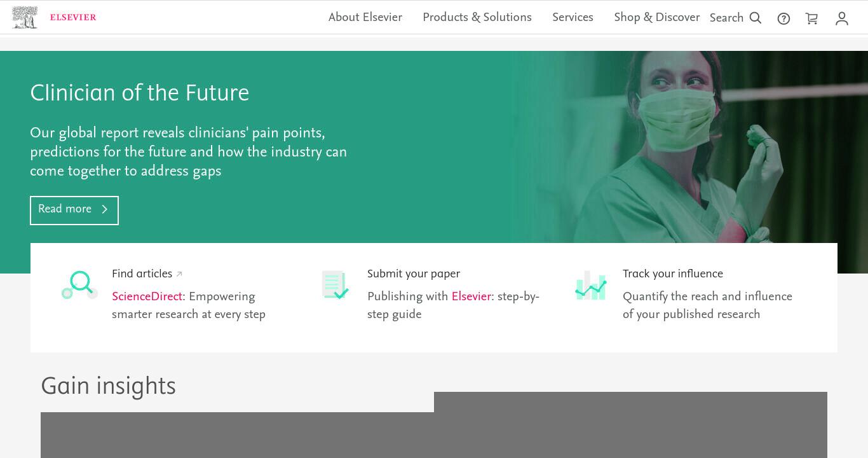The width and height of the screenshot is (868, 458).
Task: Click the Gain insights heading
Action: (x=108, y=386)
